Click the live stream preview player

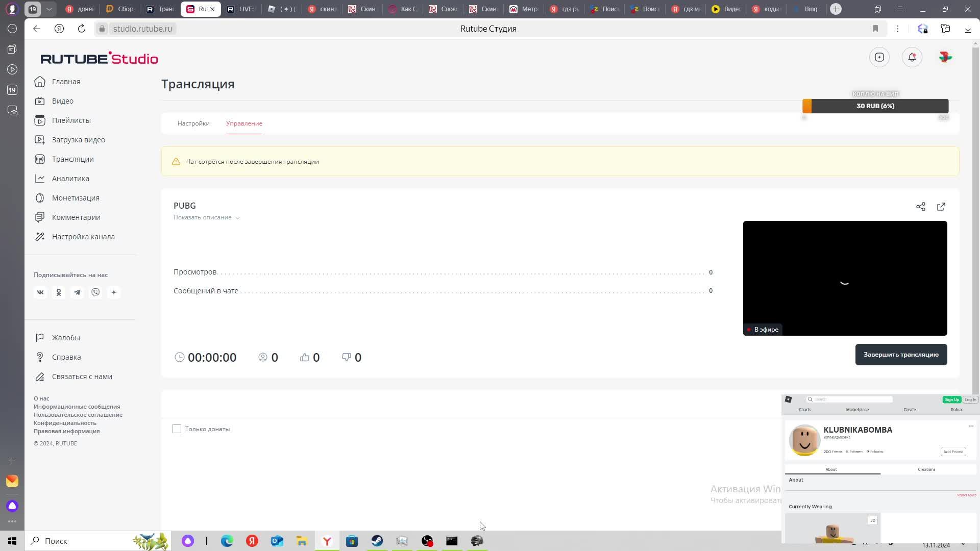[844, 278]
